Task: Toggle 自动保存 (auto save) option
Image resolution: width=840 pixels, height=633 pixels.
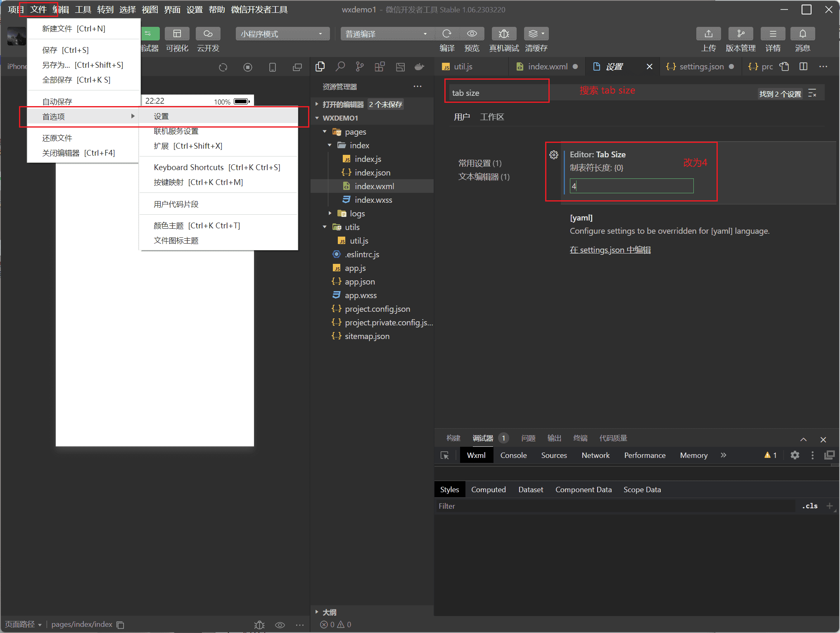Action: point(57,101)
